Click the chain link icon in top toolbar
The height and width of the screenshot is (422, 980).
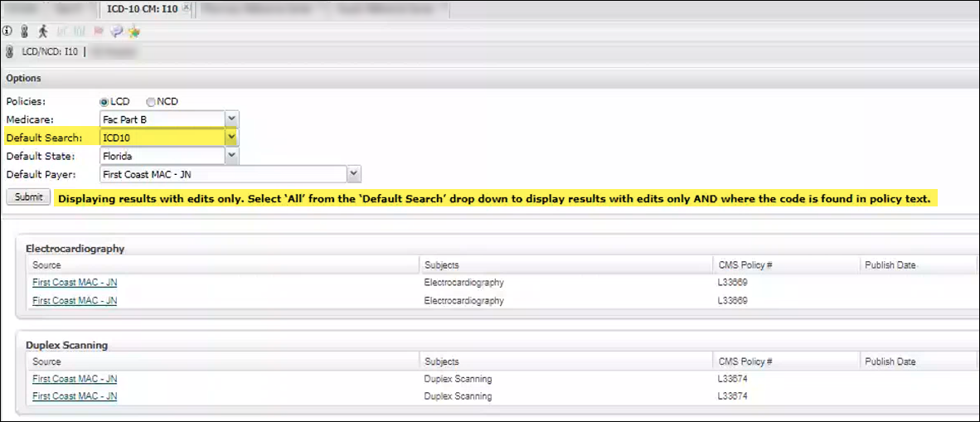(x=25, y=32)
